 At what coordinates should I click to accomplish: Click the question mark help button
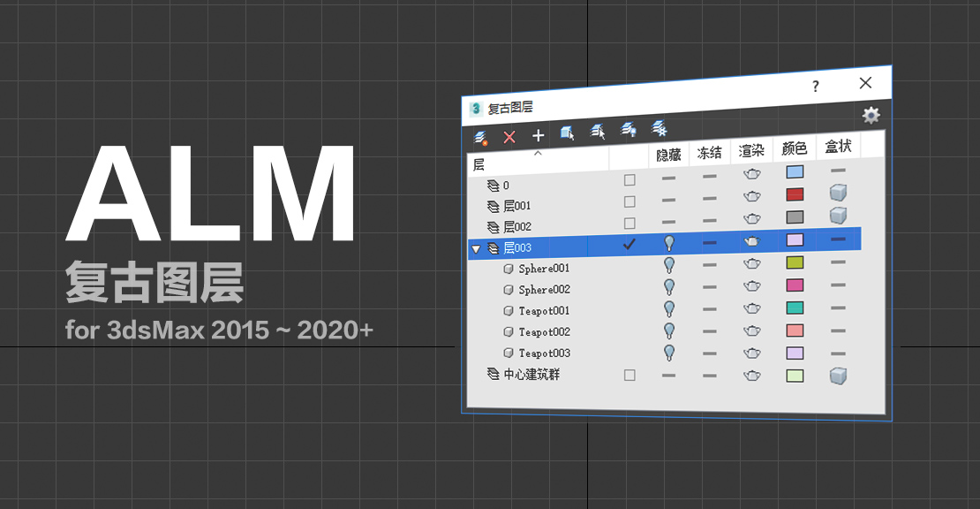click(816, 87)
